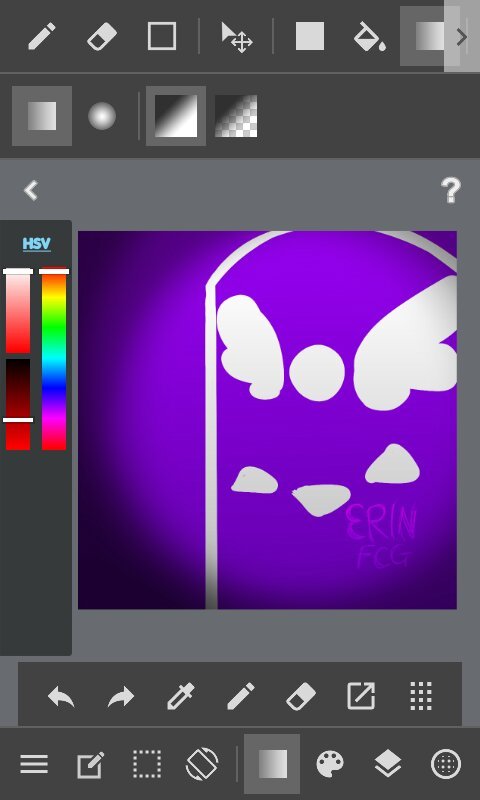Activate the move and select tool
480x800 pixels.
tap(236, 37)
